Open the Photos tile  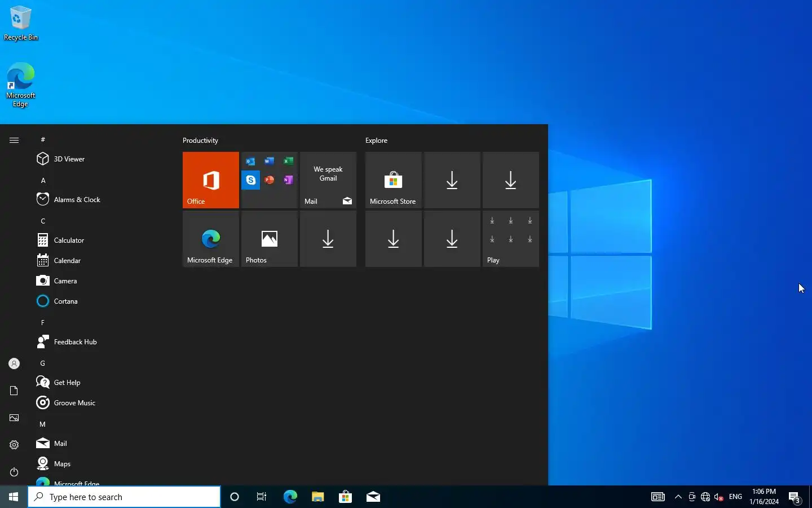(x=270, y=239)
